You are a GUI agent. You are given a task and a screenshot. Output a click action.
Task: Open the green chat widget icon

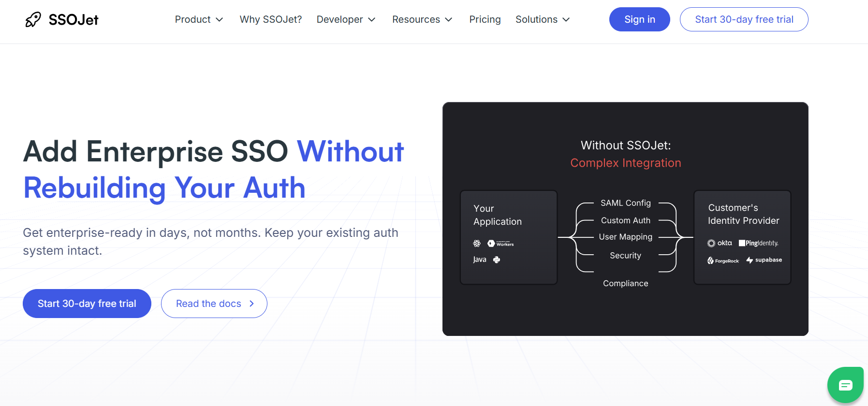click(x=845, y=385)
